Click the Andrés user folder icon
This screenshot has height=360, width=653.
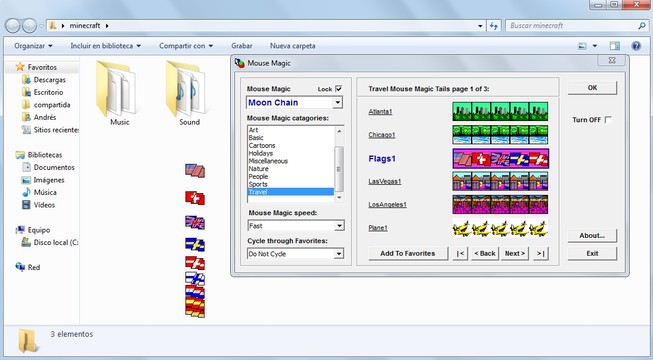[x=26, y=117]
